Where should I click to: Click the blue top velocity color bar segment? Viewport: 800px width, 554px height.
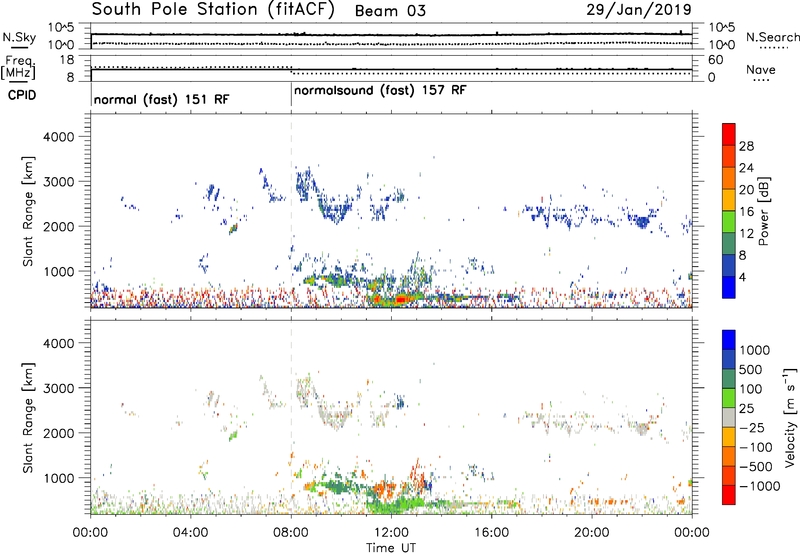pos(729,340)
